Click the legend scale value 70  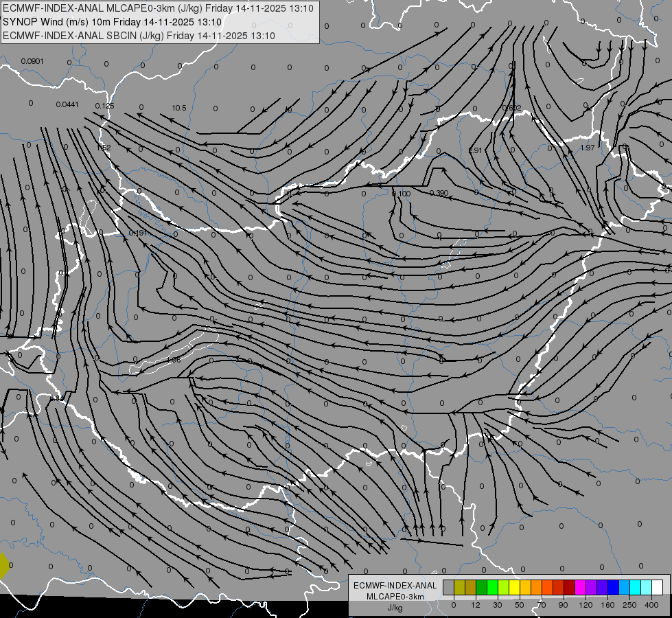(x=542, y=605)
